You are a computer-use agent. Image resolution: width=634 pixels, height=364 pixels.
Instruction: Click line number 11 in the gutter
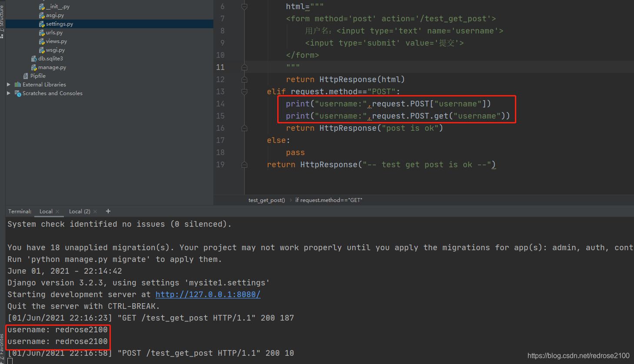pyautogui.click(x=220, y=67)
